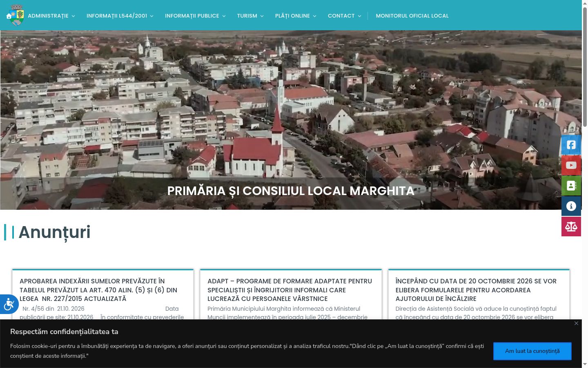Screen dimensions: 588x368
Task: Open the YouTube channel side icon
Action: coord(571,165)
